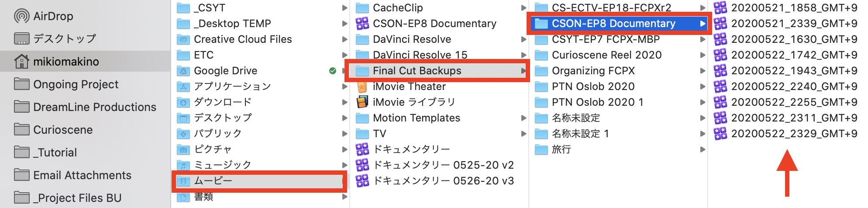Click the mikiomakino home icon

coord(22,62)
